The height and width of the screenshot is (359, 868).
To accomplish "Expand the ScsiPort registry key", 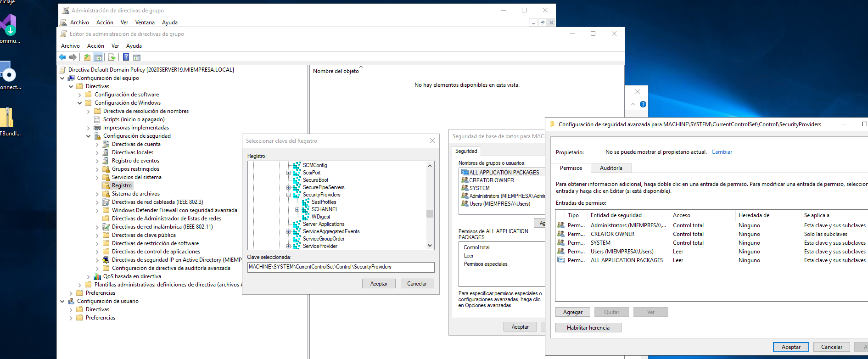I will point(289,173).
